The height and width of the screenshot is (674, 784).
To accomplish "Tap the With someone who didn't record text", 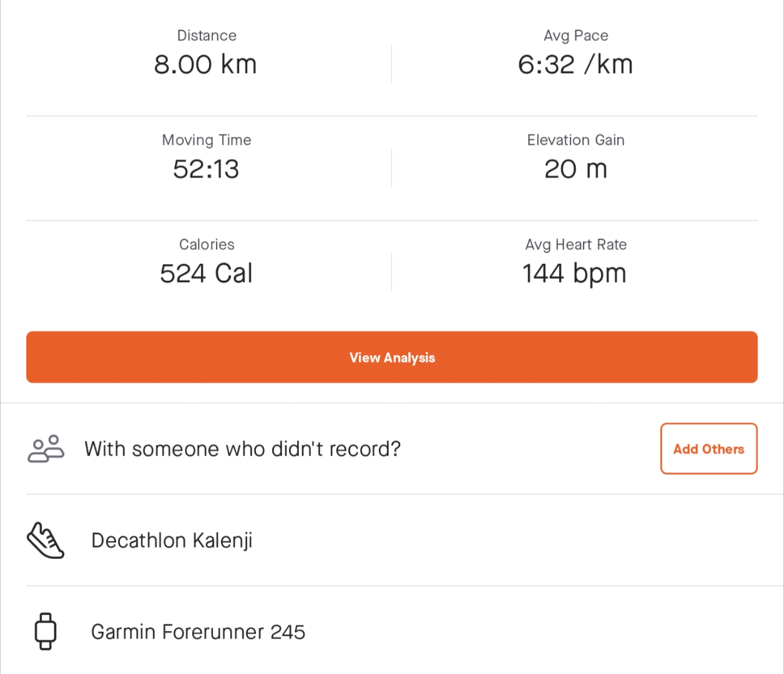I will 243,449.
